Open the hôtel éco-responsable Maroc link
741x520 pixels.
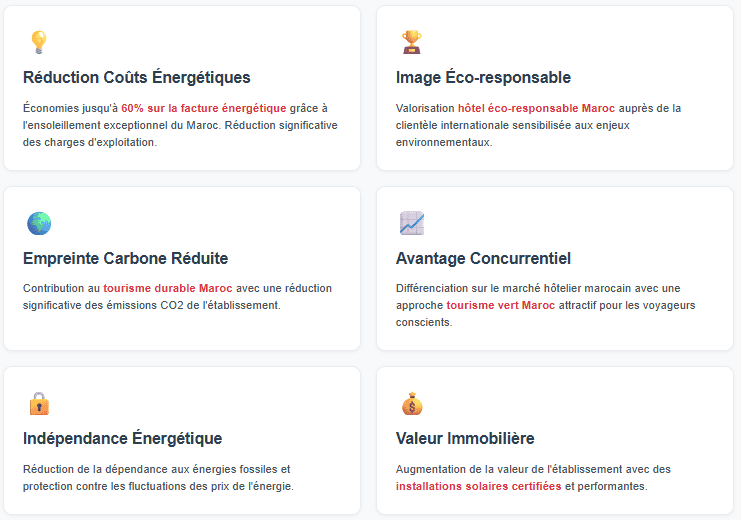pos(536,108)
